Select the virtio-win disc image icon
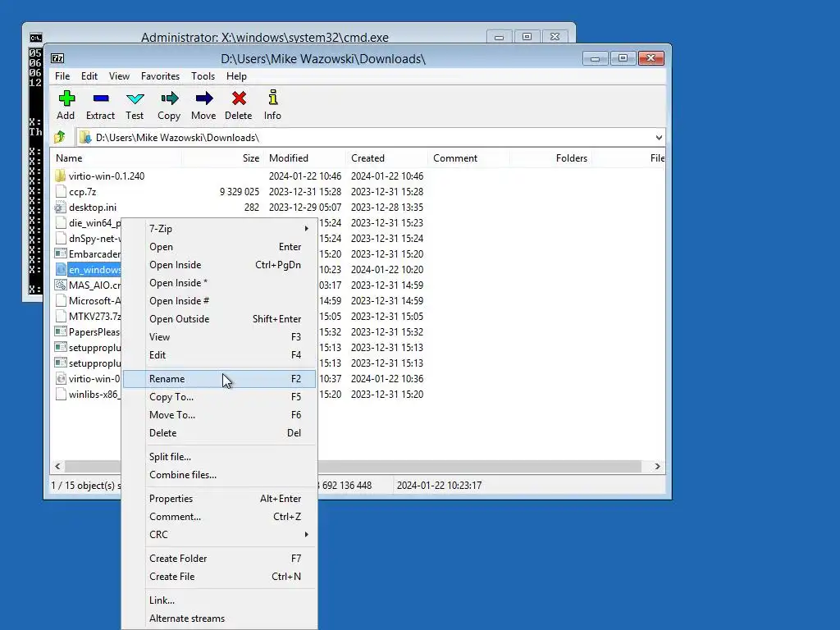Screen dimensions: 840x630 [61, 379]
